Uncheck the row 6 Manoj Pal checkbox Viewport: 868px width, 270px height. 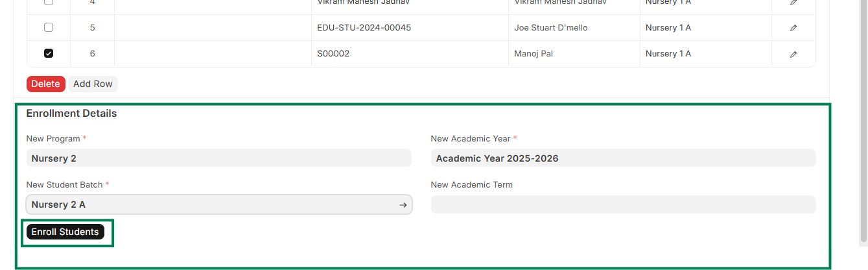(x=49, y=53)
